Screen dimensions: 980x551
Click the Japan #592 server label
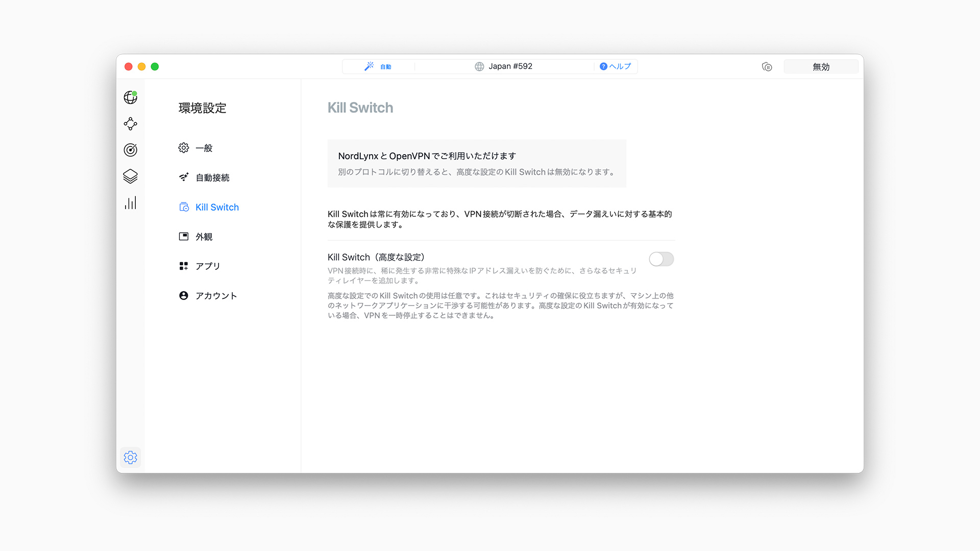tap(509, 66)
